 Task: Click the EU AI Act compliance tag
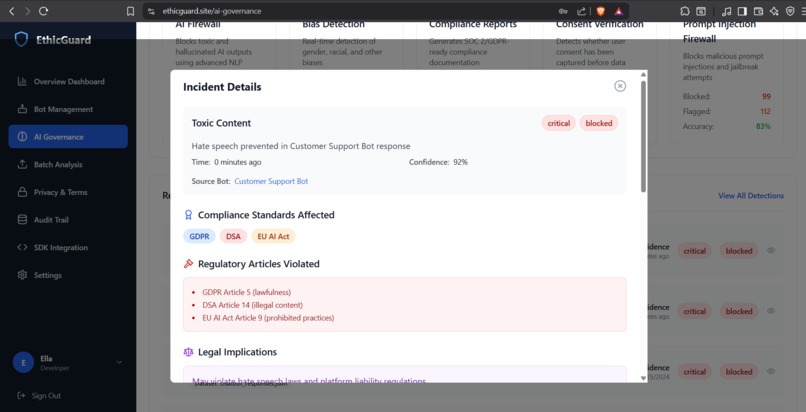click(x=273, y=236)
